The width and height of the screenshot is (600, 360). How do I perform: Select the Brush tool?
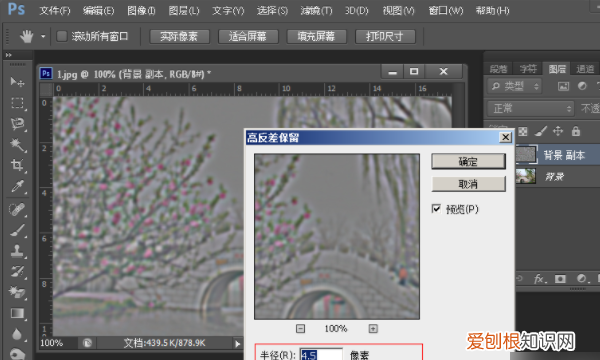(17, 230)
